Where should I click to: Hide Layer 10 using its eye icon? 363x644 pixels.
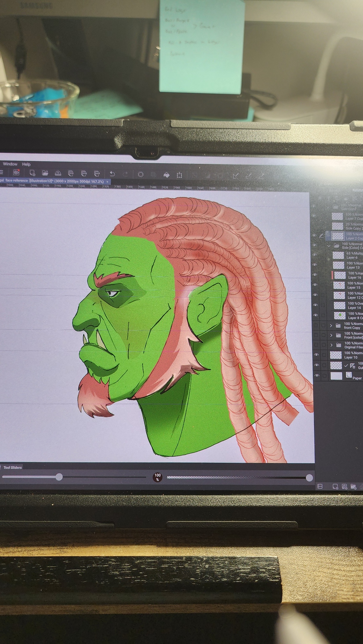point(316,355)
